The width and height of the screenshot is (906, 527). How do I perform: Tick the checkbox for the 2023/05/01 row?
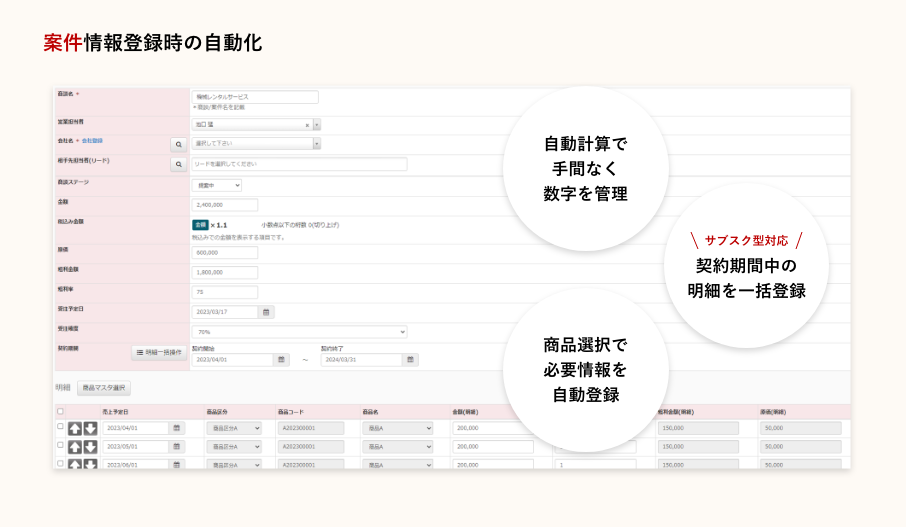tap(60, 445)
